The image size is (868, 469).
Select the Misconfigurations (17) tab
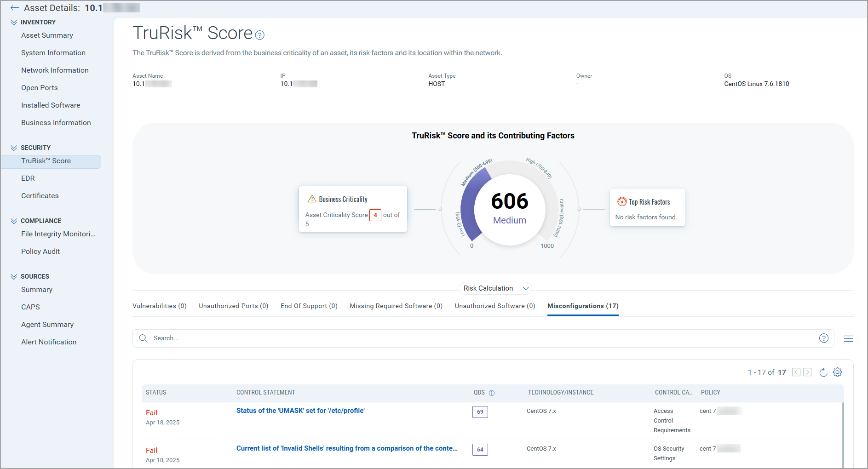(x=583, y=306)
